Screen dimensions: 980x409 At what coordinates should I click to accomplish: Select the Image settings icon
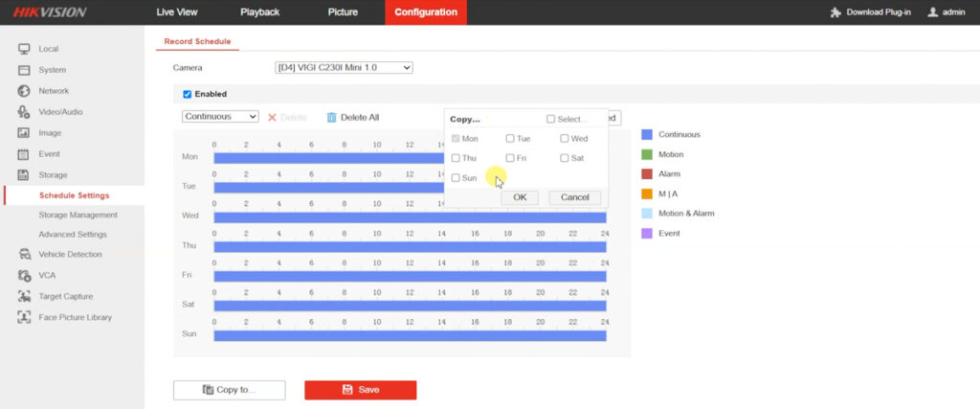click(x=24, y=133)
